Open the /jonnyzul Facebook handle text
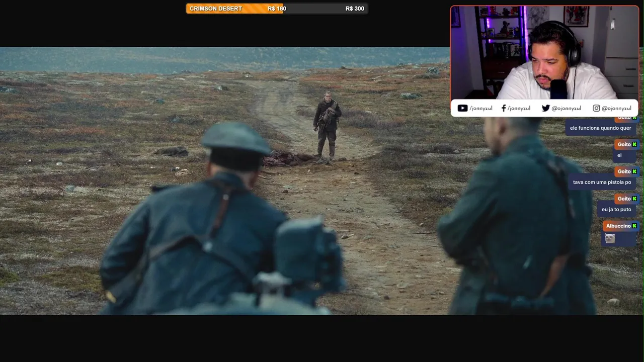644x362 pixels. point(519,108)
